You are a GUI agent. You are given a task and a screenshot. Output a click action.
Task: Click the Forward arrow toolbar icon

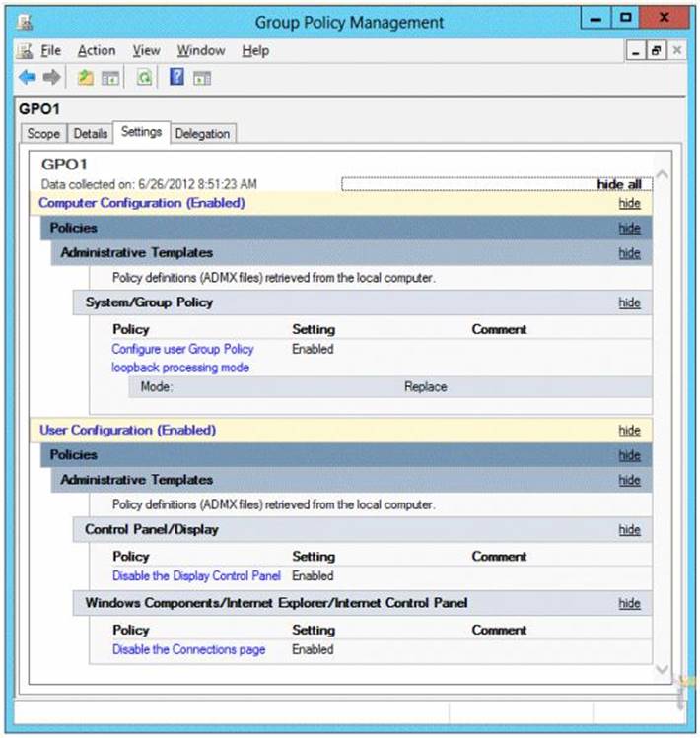[51, 78]
